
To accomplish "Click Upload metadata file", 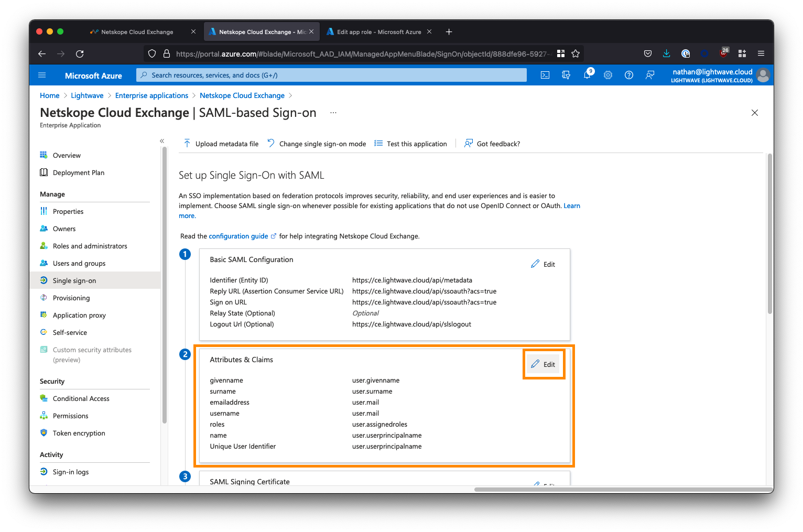I will (221, 144).
